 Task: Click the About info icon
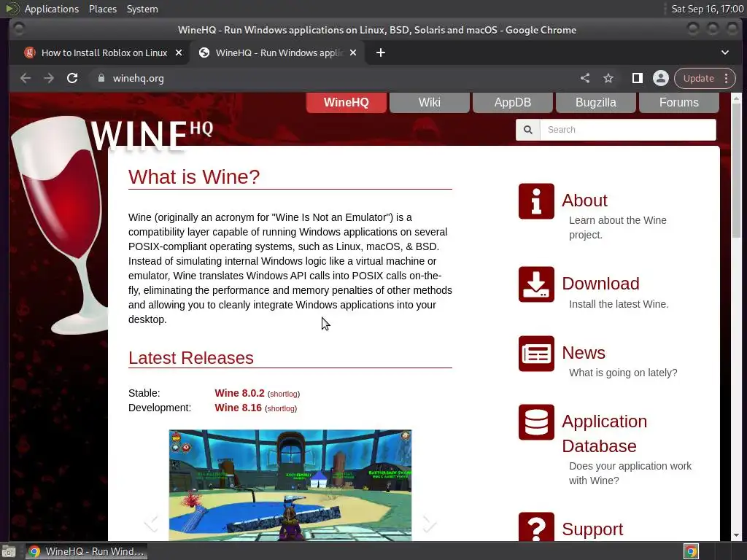[x=536, y=201]
